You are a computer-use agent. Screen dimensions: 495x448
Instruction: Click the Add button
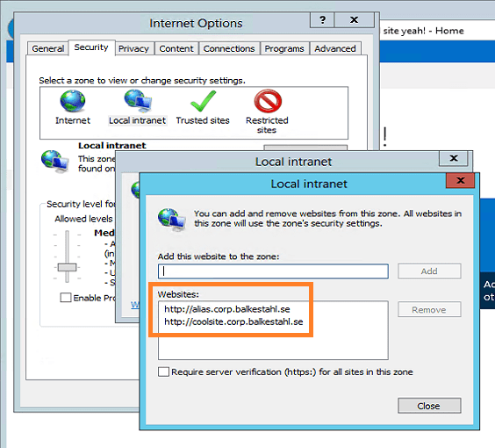point(429,271)
